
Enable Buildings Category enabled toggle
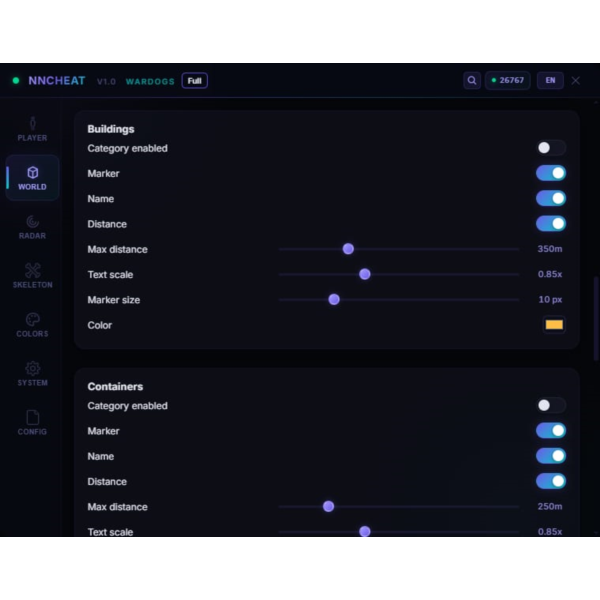551,148
